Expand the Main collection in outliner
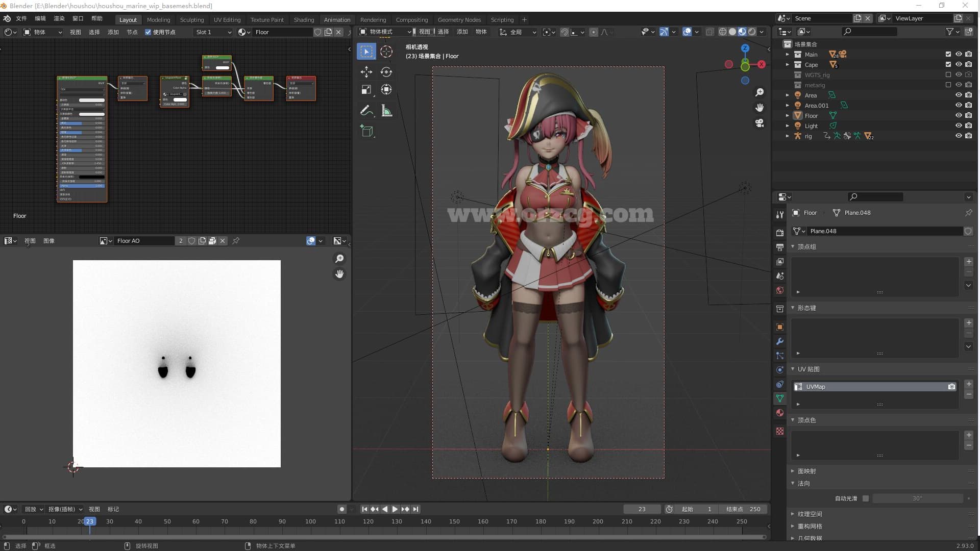This screenshot has height=551, width=980. pos(787,54)
